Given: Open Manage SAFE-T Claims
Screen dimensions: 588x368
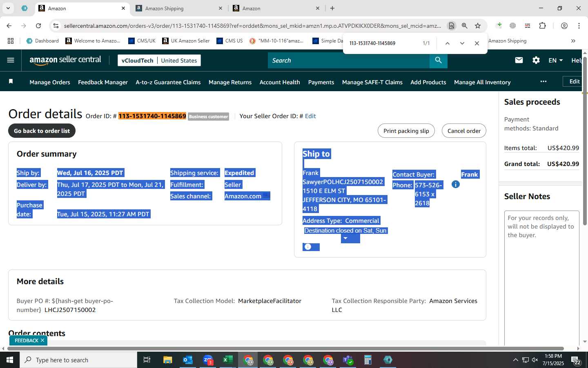Looking at the screenshot, I should [x=372, y=82].
